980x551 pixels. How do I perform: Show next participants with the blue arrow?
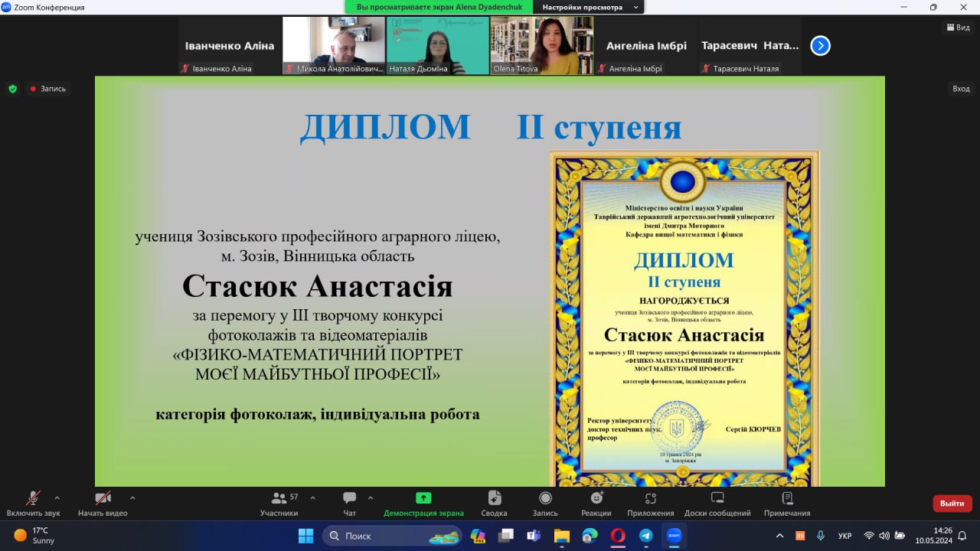pyautogui.click(x=820, y=46)
